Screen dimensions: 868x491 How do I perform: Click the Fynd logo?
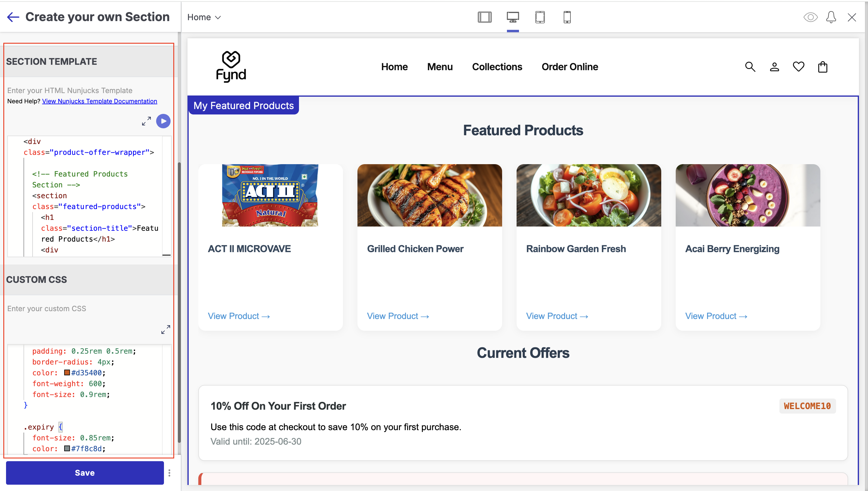pos(231,67)
